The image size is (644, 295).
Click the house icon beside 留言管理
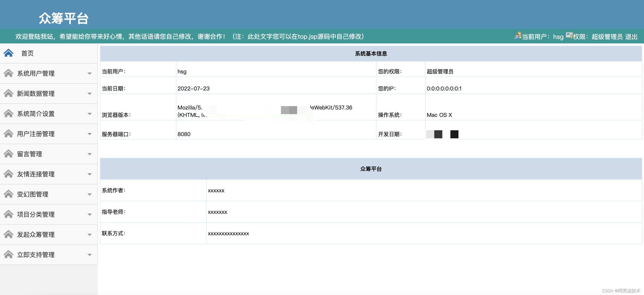coord(9,154)
